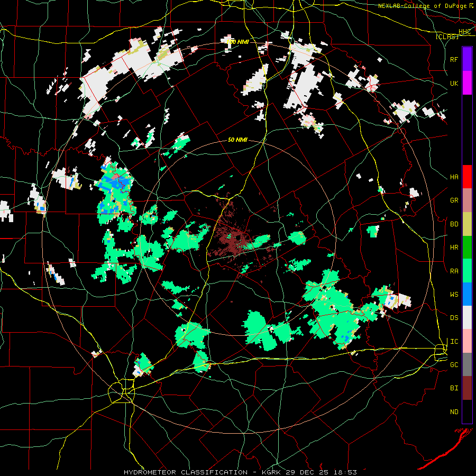Click the HR legend label
Viewport: 476px width, 476px height.
[454, 248]
